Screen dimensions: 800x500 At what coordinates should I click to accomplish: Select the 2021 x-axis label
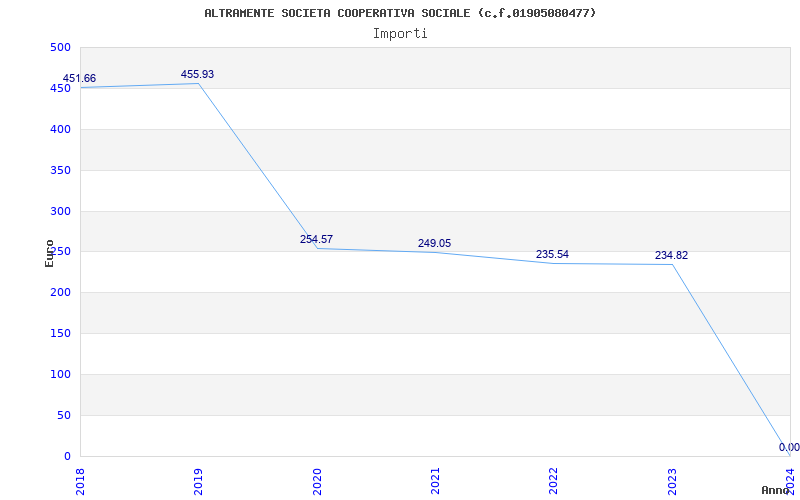click(435, 482)
